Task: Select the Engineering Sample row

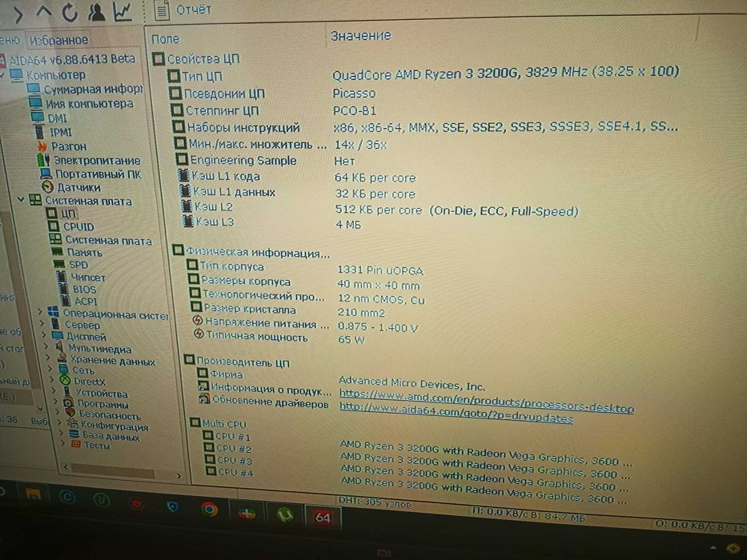Action: pyautogui.click(x=266, y=161)
